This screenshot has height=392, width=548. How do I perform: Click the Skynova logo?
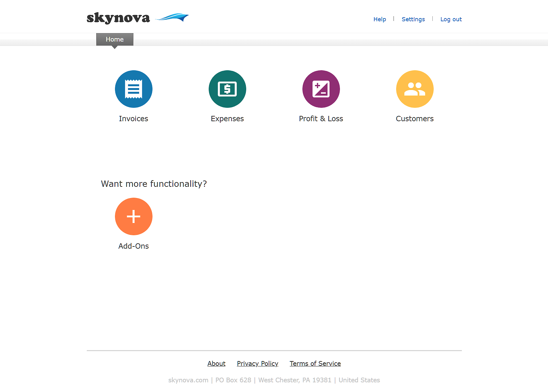point(138,18)
